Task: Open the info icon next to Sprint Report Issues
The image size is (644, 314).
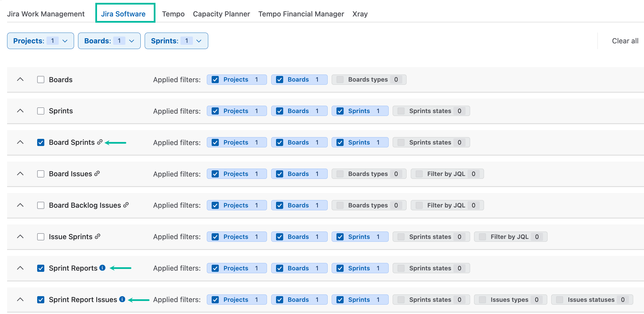Action: click(122, 299)
